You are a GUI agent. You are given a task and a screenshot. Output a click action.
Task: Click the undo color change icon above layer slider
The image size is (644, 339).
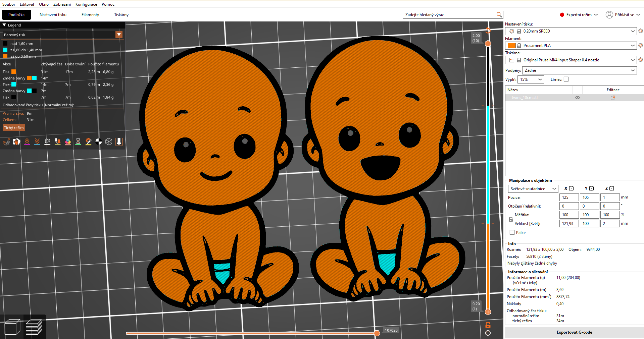click(488, 31)
